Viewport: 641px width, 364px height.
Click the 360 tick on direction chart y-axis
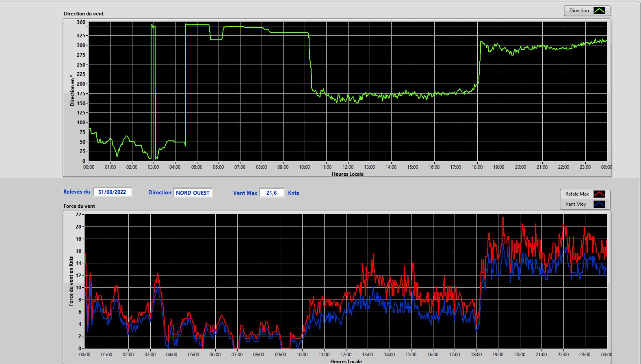point(81,22)
